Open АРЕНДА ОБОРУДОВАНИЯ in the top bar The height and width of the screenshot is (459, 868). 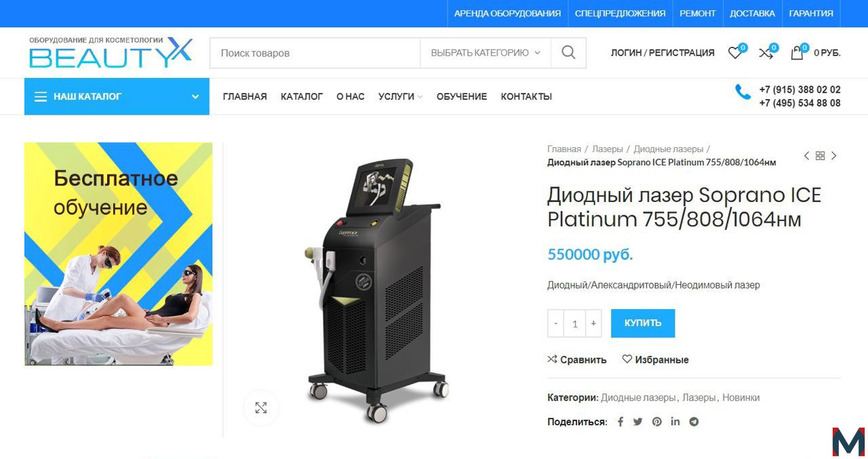tap(507, 14)
